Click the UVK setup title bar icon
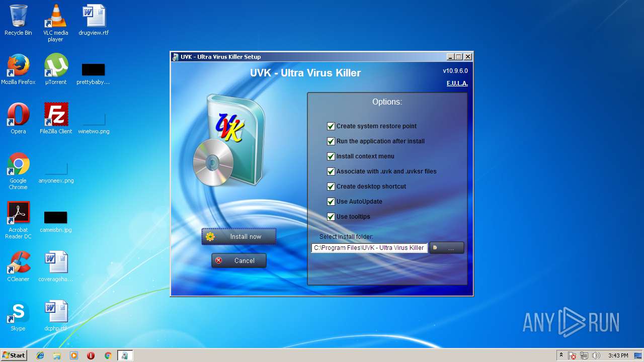 [175, 57]
